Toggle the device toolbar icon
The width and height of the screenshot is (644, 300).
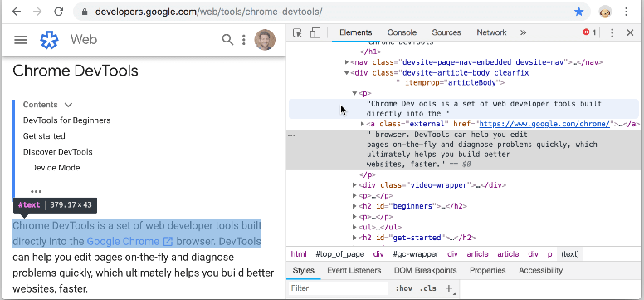[315, 33]
